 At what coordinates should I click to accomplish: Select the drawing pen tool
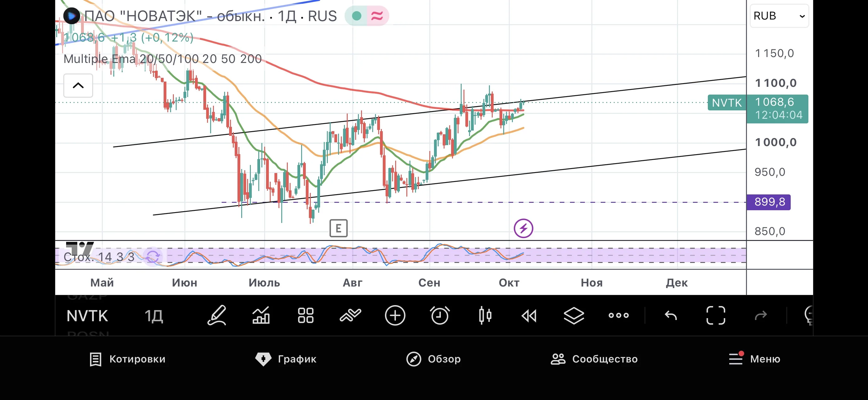[x=217, y=315]
